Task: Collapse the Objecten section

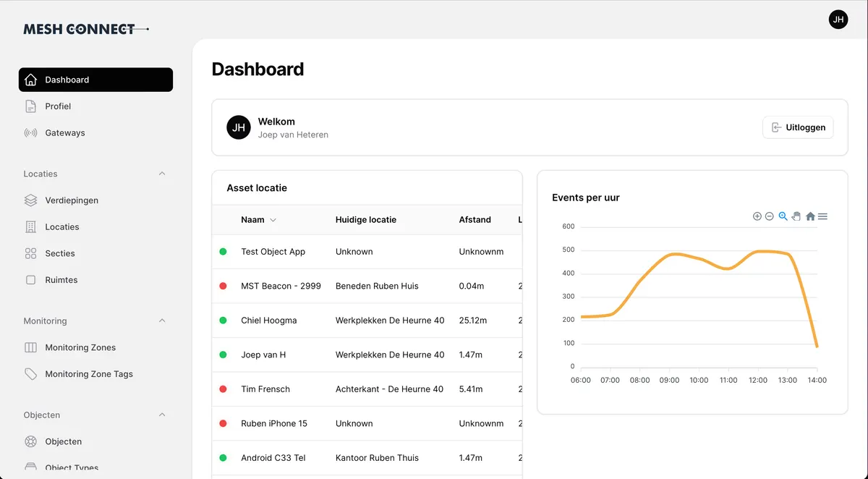Action: [162, 415]
